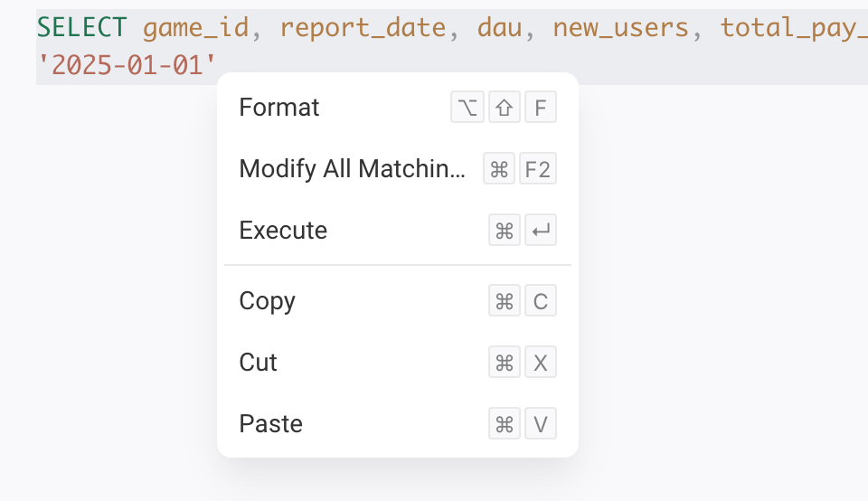The height and width of the screenshot is (501, 868).
Task: Select Copy from the context menu
Action: tap(398, 301)
